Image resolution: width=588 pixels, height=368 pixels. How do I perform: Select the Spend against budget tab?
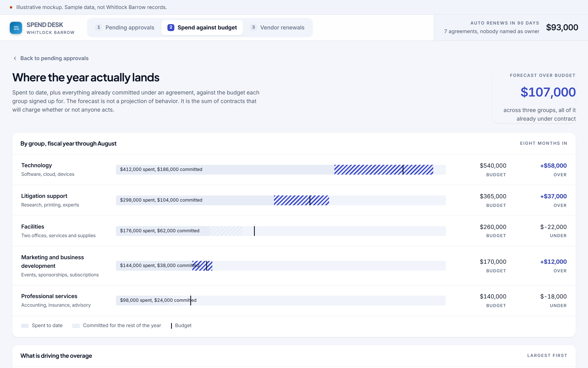pos(202,28)
